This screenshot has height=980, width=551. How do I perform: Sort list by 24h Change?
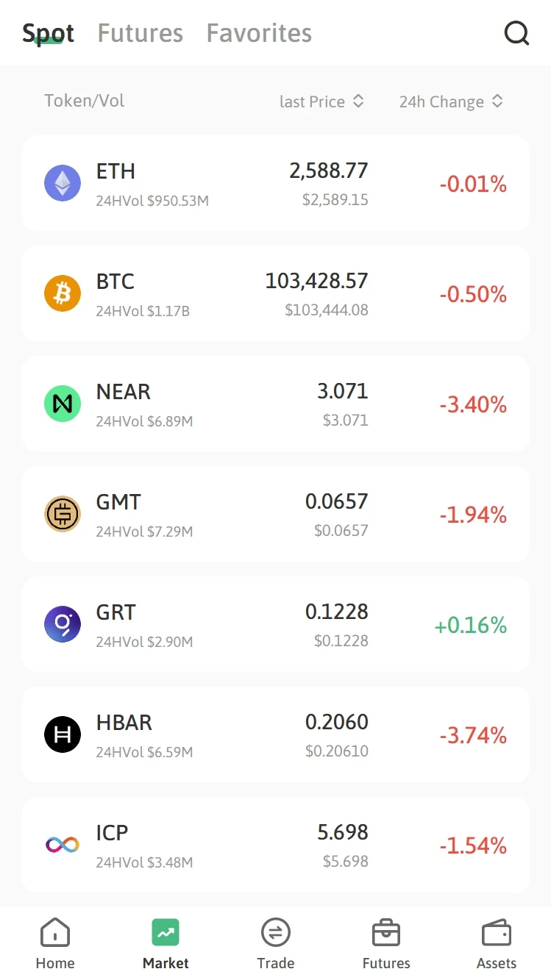(x=450, y=101)
